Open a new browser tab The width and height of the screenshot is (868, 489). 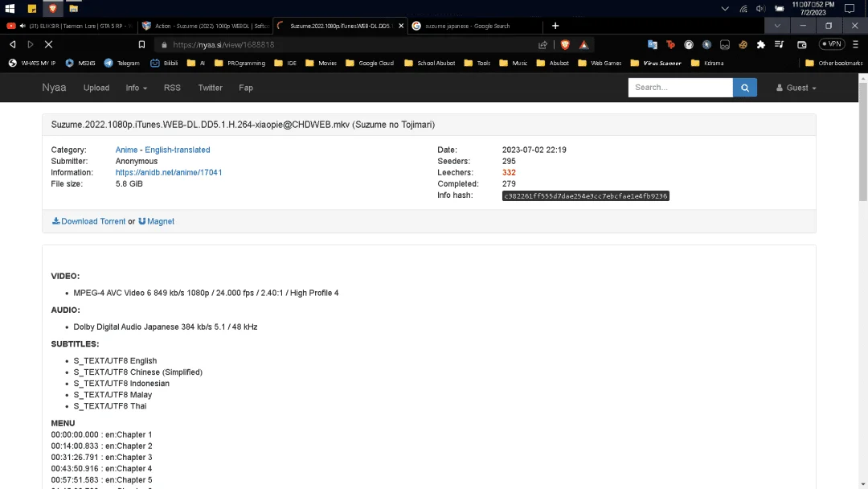555,26
